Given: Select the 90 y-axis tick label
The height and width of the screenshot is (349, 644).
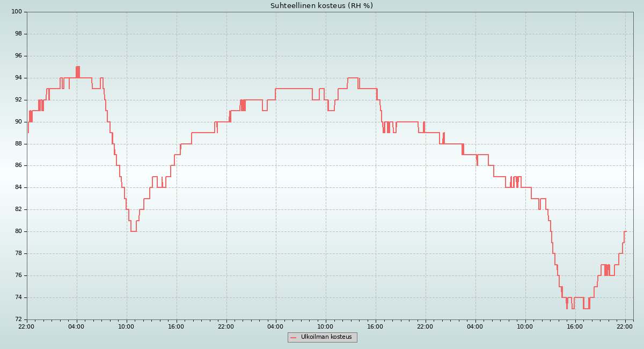Looking at the screenshot, I should coord(18,122).
